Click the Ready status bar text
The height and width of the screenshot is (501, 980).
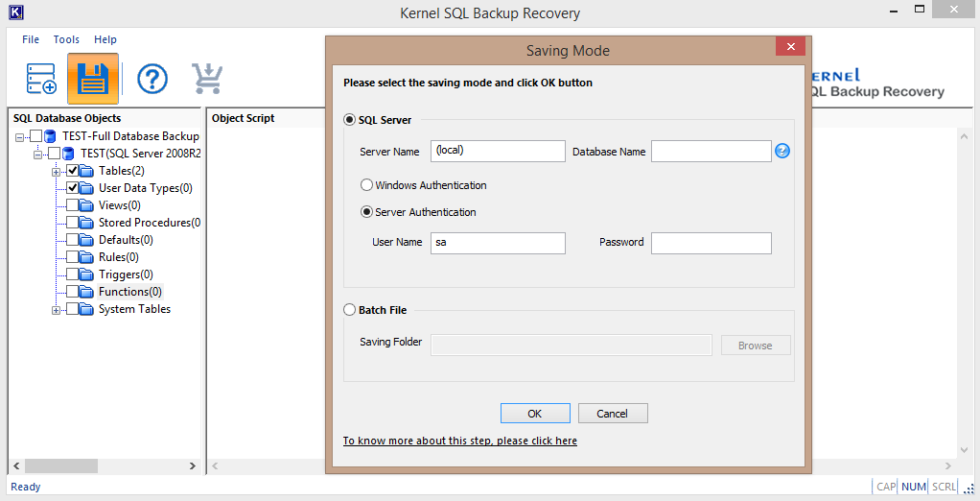point(26,487)
